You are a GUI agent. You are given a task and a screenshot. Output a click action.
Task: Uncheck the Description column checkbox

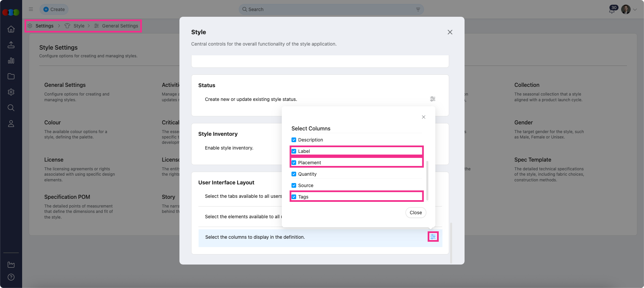[294, 140]
